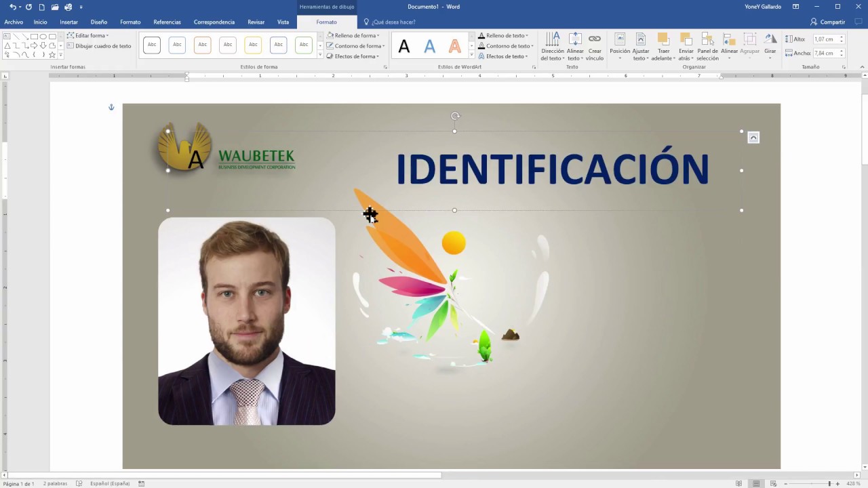Click the zoom in plus button
Viewport: 868px width, 488px height.
click(838, 483)
